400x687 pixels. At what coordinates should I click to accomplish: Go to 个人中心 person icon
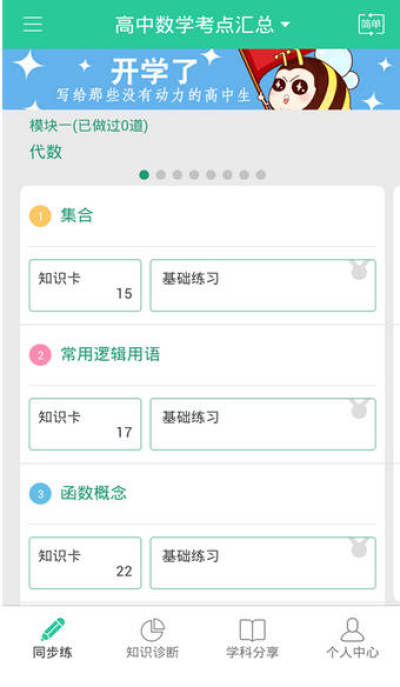(352, 630)
